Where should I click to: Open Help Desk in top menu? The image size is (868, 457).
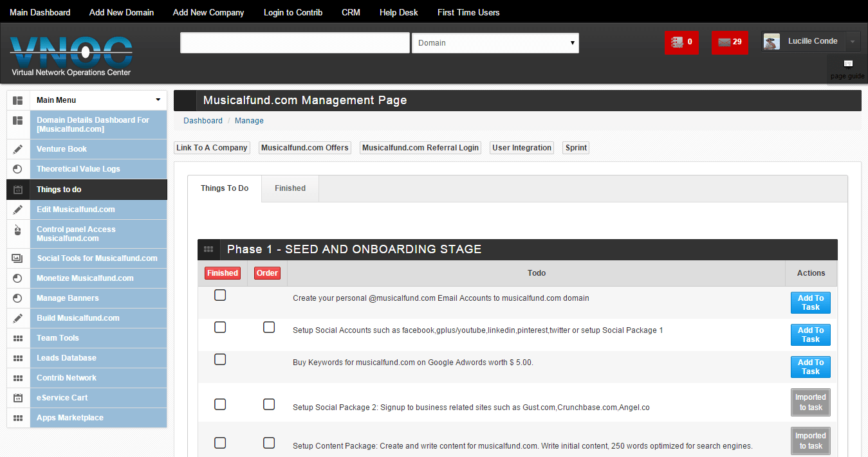(398, 12)
